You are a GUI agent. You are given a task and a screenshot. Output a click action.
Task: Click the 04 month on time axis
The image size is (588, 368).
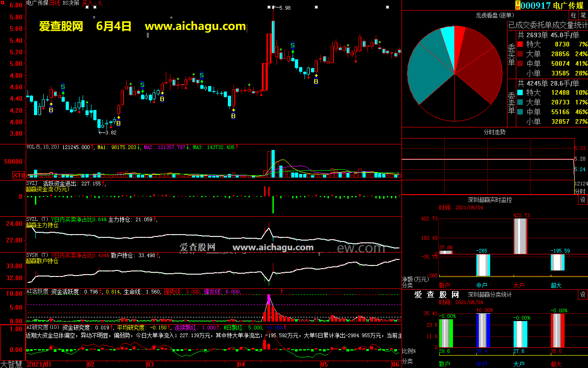242,364
